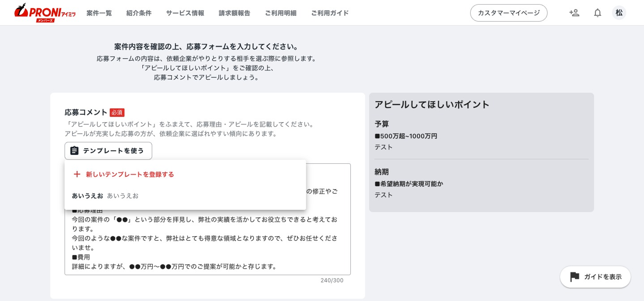Click the ■希望納期が実現可能か text
The width and height of the screenshot is (644, 301).
point(409,184)
